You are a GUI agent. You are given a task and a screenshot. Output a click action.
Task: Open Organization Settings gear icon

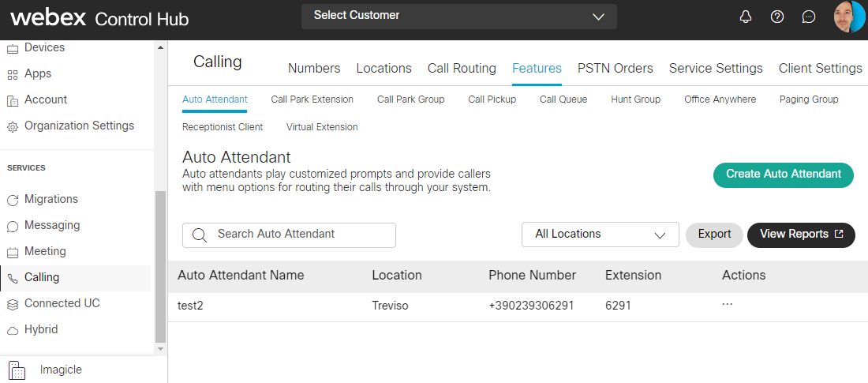click(12, 126)
